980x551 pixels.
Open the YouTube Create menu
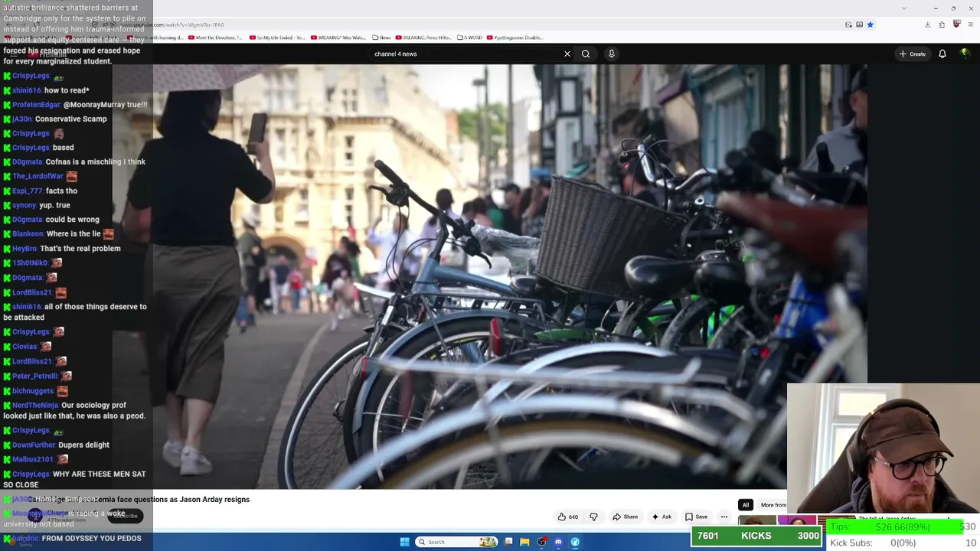(913, 54)
